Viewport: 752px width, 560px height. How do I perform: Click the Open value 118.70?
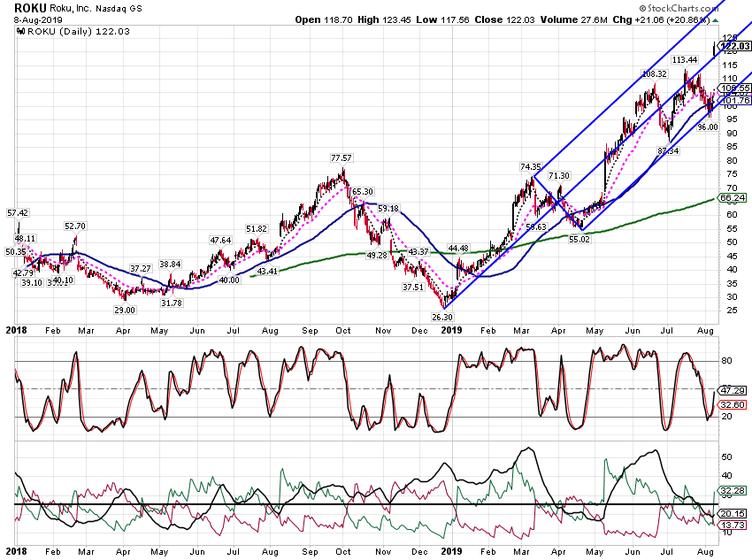[338, 19]
